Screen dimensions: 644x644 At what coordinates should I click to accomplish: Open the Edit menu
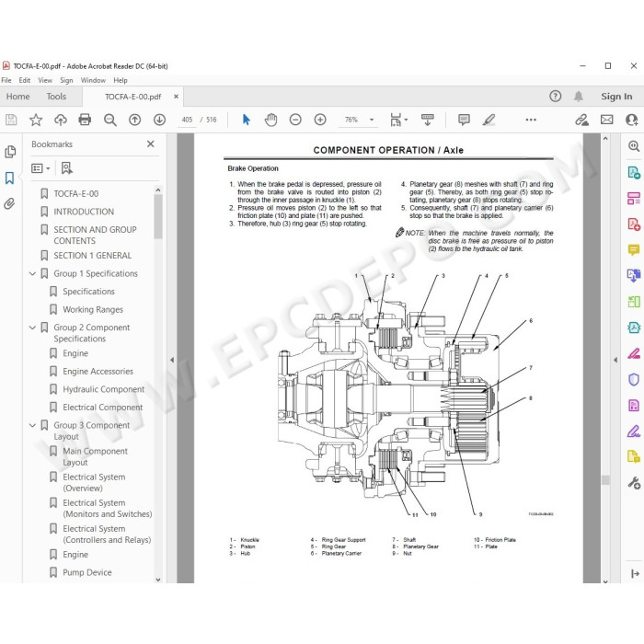(x=25, y=80)
